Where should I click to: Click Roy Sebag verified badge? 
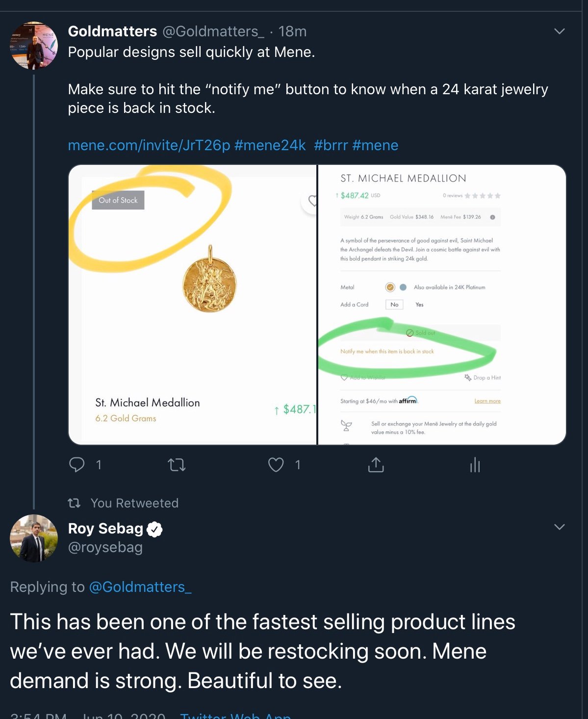tap(154, 529)
